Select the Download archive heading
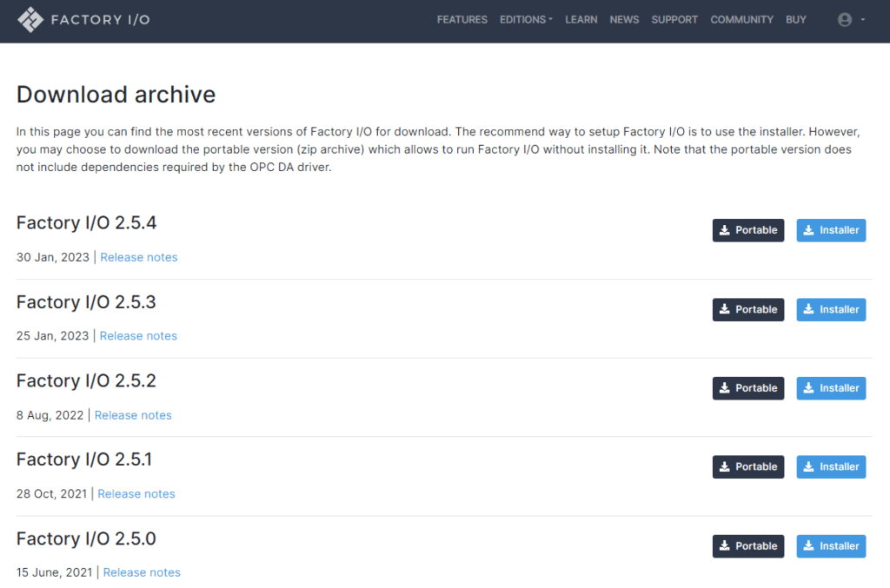The image size is (890, 588). (x=116, y=95)
